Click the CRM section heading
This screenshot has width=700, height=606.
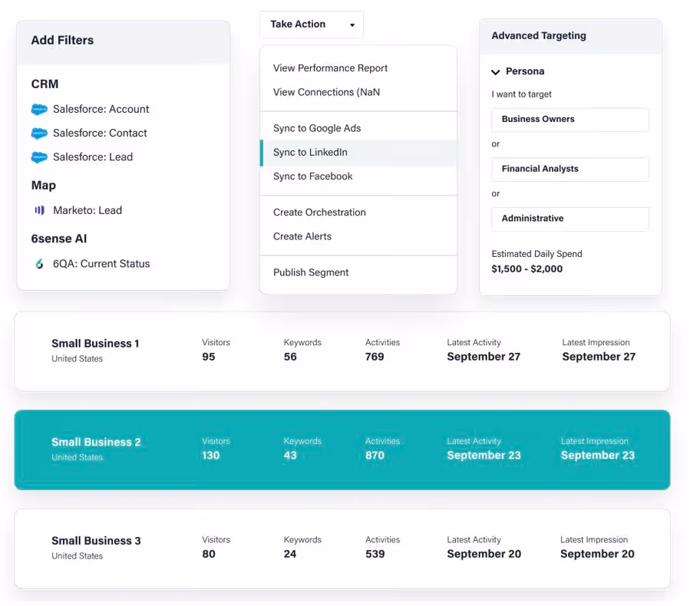45,84
